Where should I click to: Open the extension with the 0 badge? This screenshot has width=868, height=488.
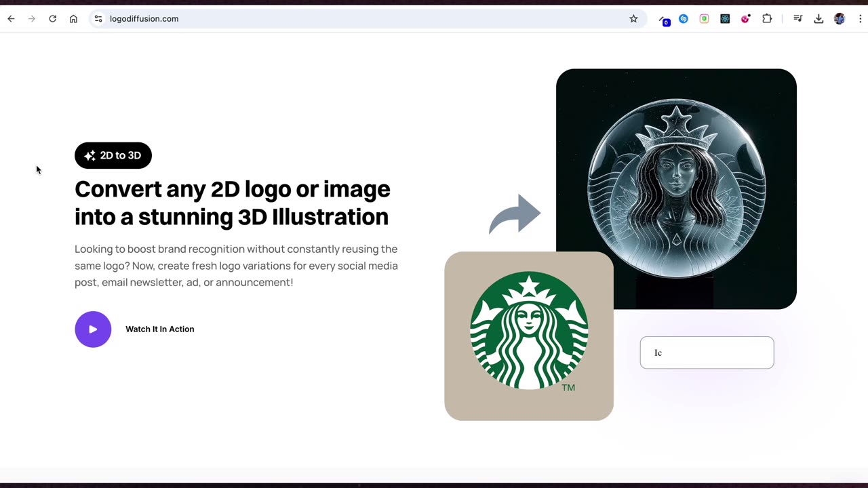pyautogui.click(x=664, y=20)
